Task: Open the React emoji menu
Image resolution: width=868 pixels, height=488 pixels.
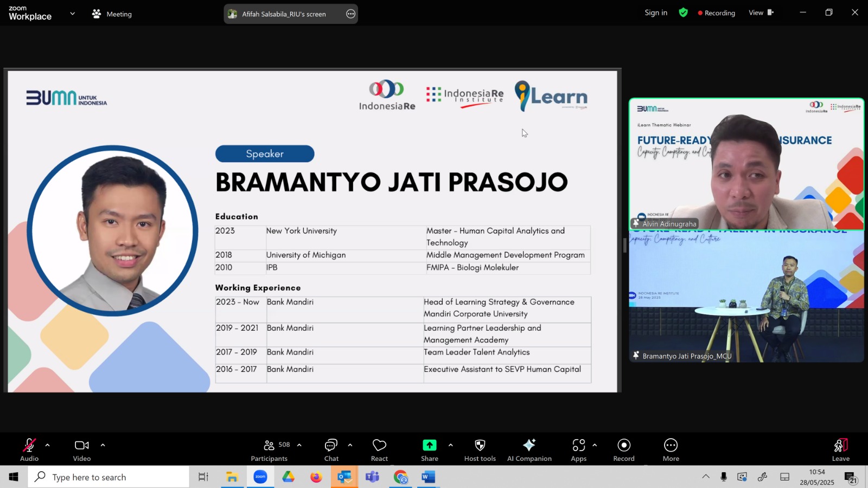Action: point(379,450)
